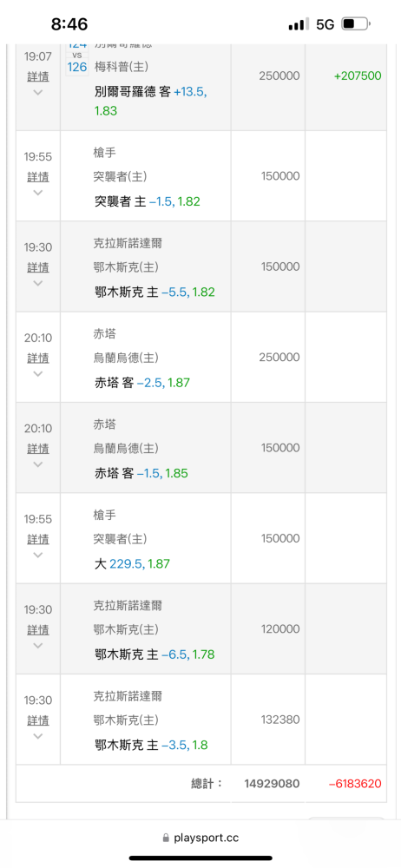The height and width of the screenshot is (868, 401).
Task: Expand chevron under 19:07 詳情
Action: (x=37, y=92)
